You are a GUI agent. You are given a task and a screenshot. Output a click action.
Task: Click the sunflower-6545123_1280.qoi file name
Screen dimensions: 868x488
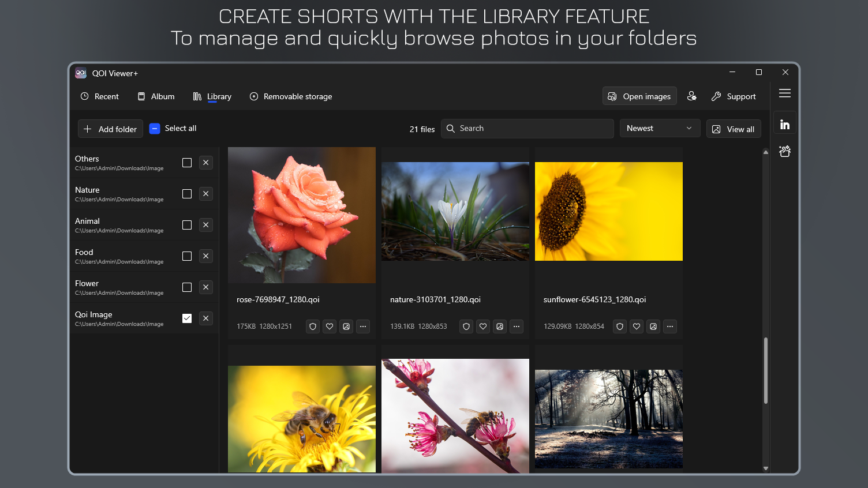click(x=594, y=299)
